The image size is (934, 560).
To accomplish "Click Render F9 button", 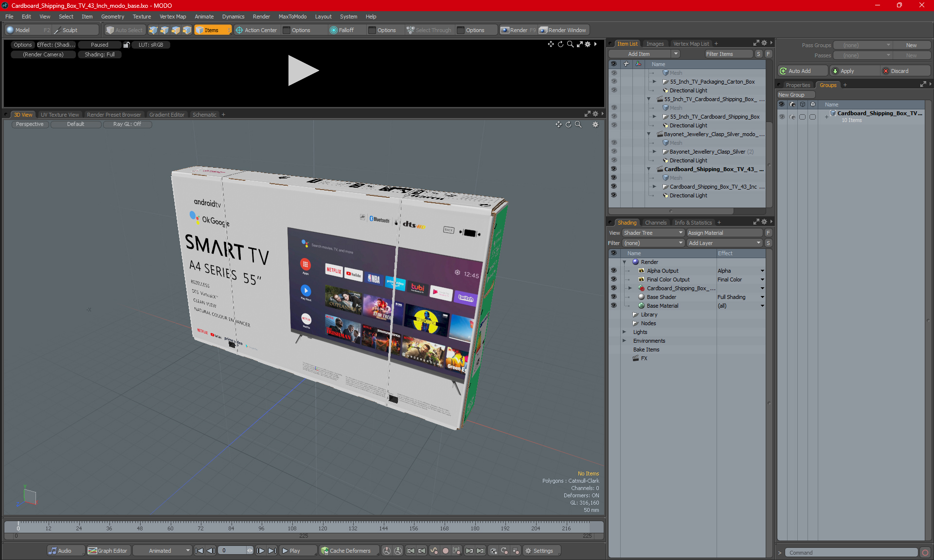I will click(518, 30).
